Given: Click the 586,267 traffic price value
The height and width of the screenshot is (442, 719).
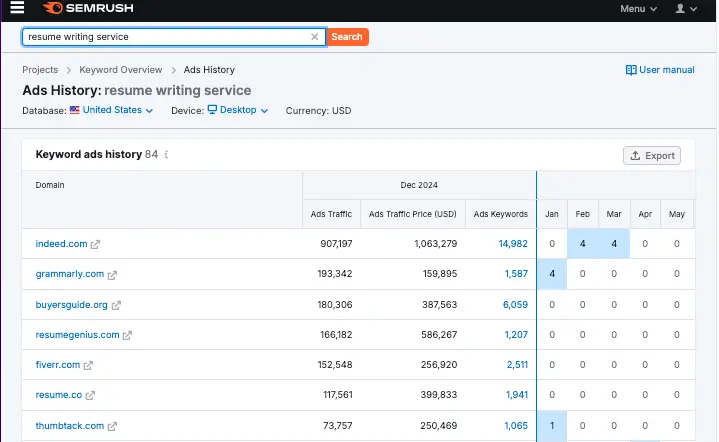Looking at the screenshot, I should click(x=439, y=335).
